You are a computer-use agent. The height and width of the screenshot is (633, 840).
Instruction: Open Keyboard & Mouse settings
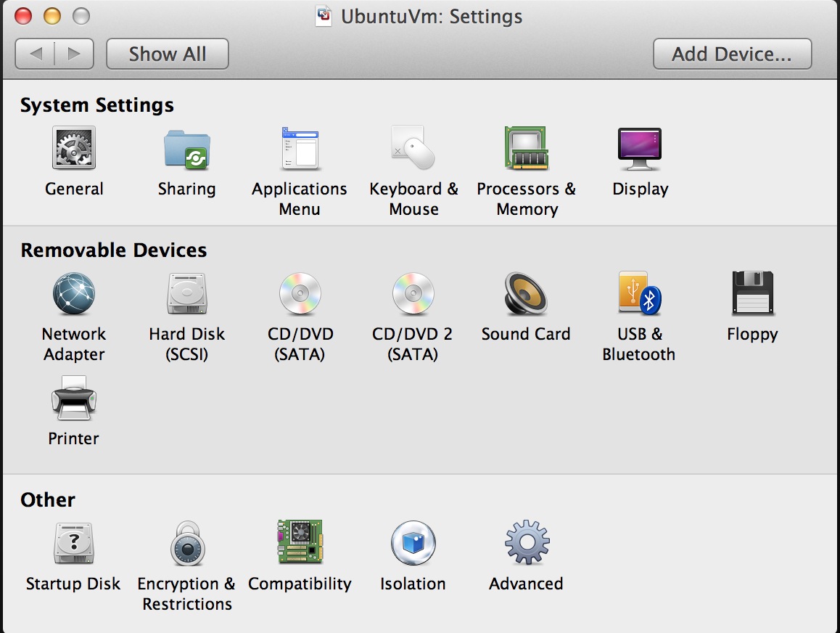(x=413, y=149)
